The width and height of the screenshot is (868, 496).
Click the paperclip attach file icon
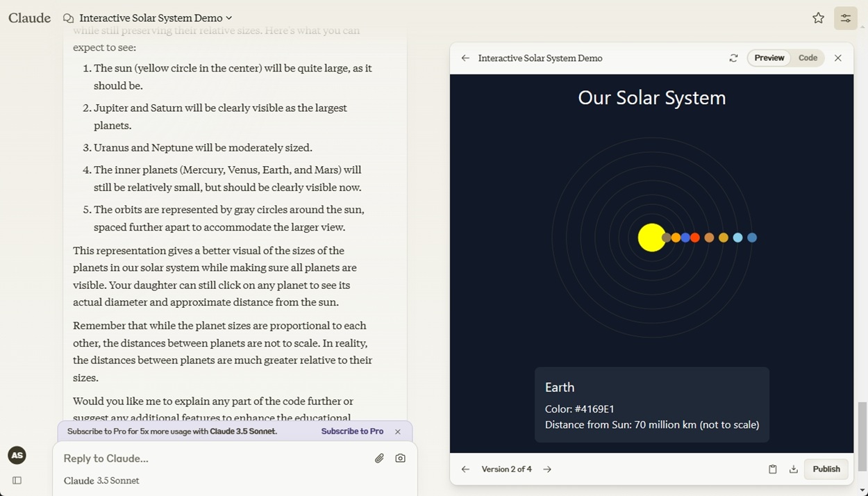click(379, 458)
